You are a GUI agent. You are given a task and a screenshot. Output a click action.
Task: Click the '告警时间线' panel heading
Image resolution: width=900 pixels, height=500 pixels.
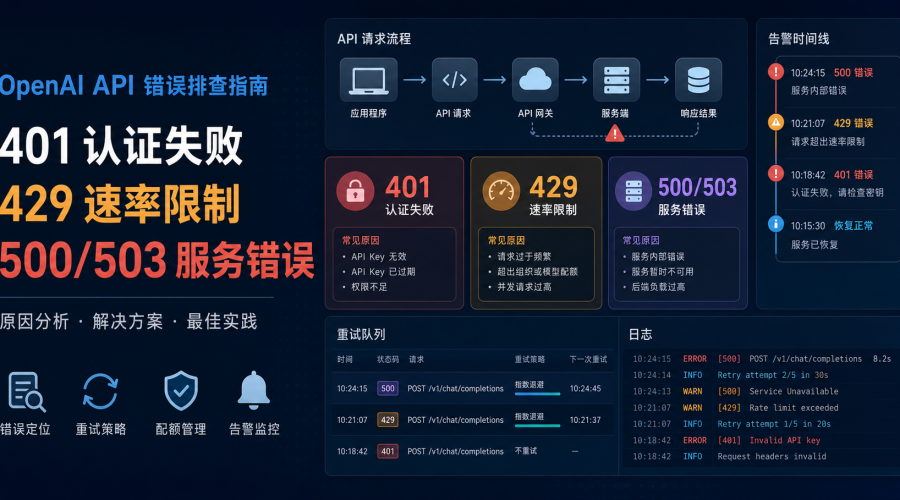(x=799, y=38)
